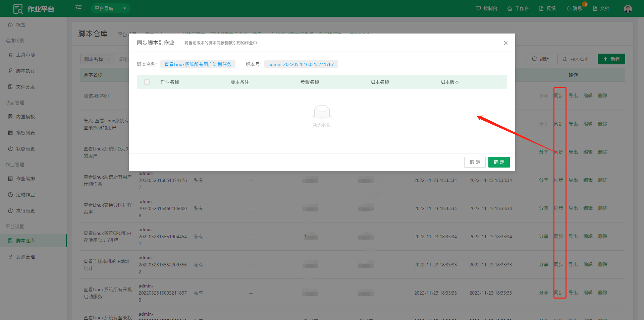644x320 pixels.
Task: Click the 测试-脚本01 script name
Action: point(96,96)
